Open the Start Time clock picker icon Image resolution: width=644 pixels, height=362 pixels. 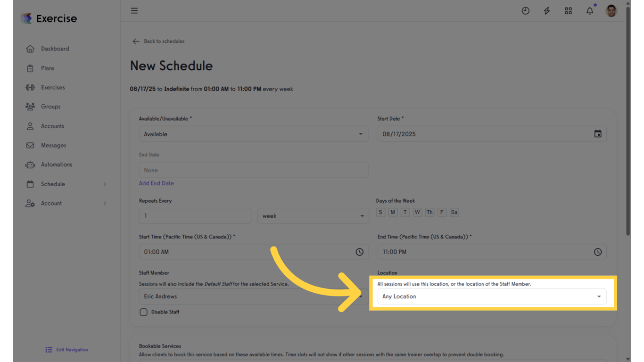coord(359,252)
